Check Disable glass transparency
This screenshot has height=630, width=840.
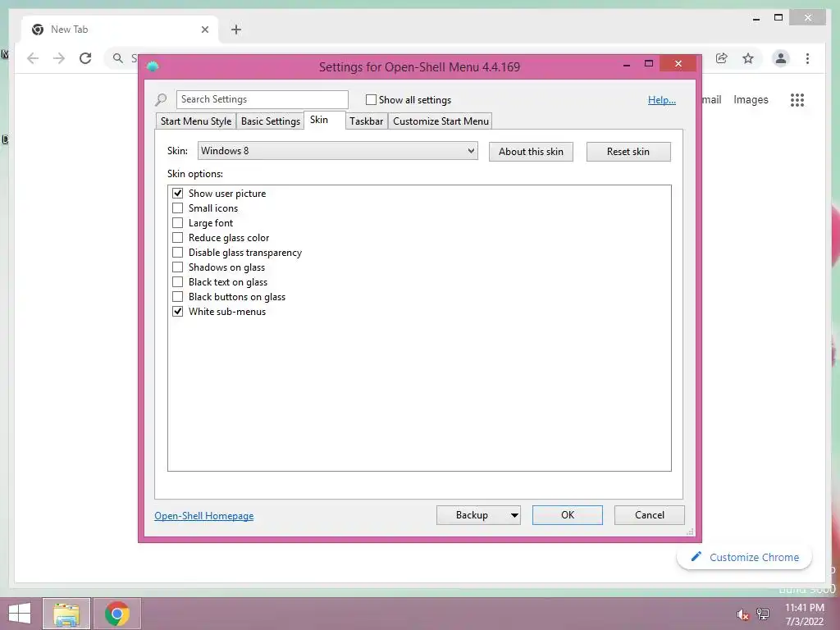coord(177,253)
